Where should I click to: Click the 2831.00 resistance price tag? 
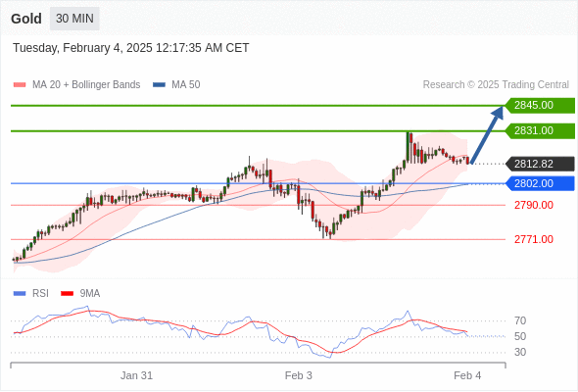540,131
